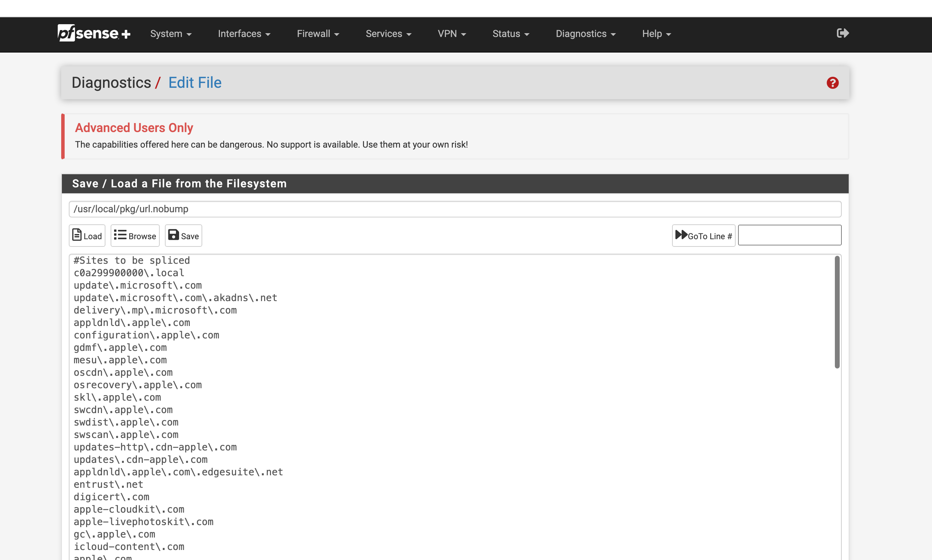Open the VPN menu
Screen dimensions: 932x560
pyautogui.click(x=451, y=34)
